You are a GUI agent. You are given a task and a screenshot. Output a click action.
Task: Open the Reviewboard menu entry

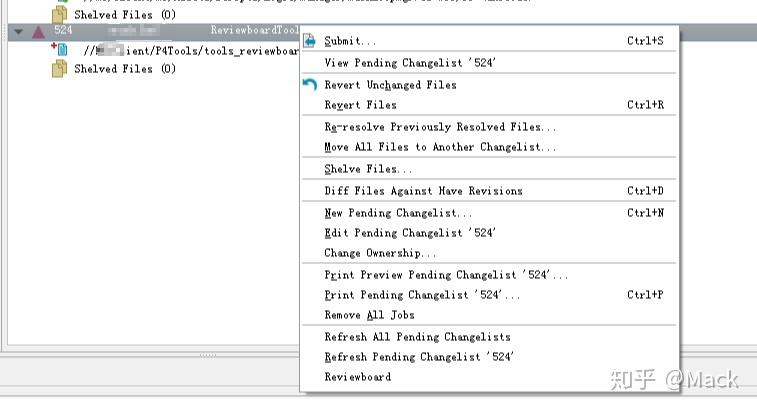(x=358, y=377)
